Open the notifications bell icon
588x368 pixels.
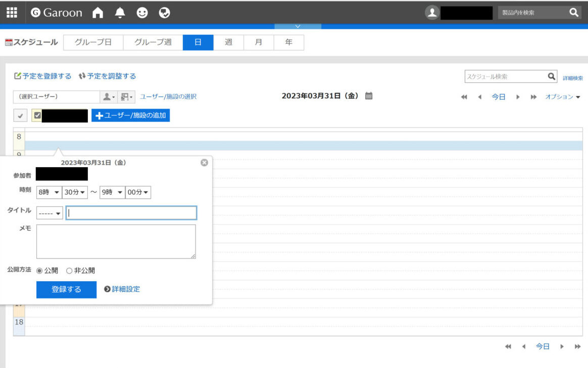pyautogui.click(x=120, y=12)
